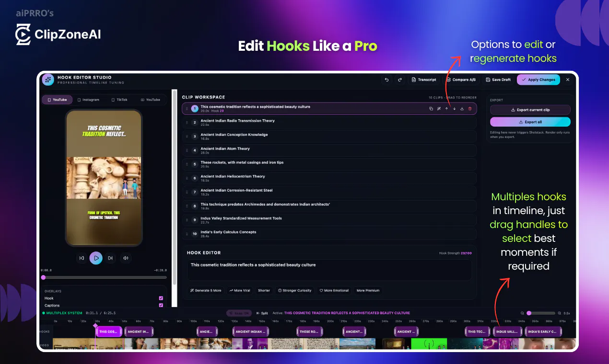Select clip India's Early Calculus Concepts
This screenshot has height=364, width=609.
329,234
